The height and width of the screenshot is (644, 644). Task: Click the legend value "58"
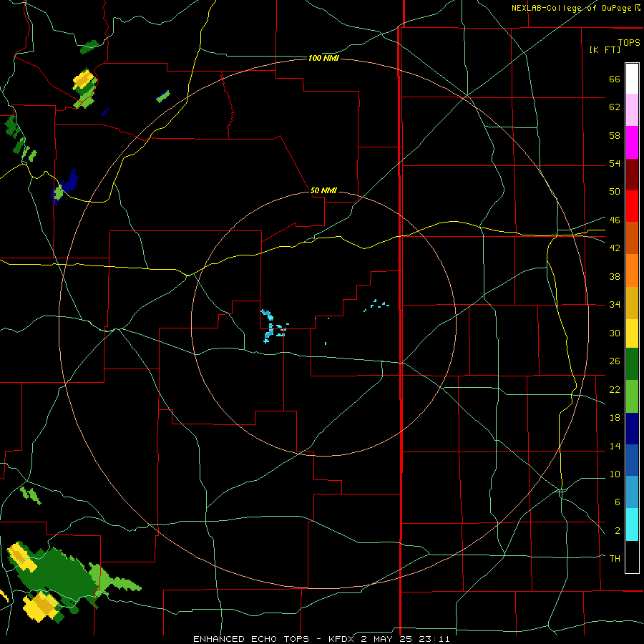615,135
